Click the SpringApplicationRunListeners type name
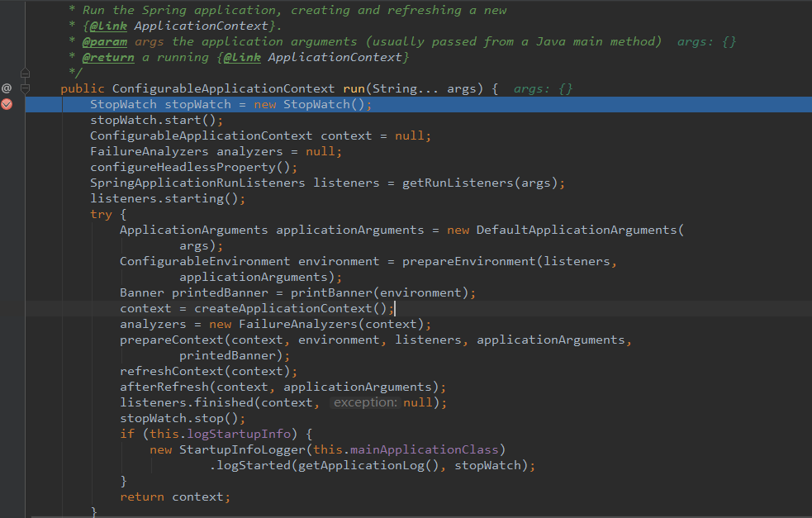The image size is (812, 518). click(x=197, y=183)
